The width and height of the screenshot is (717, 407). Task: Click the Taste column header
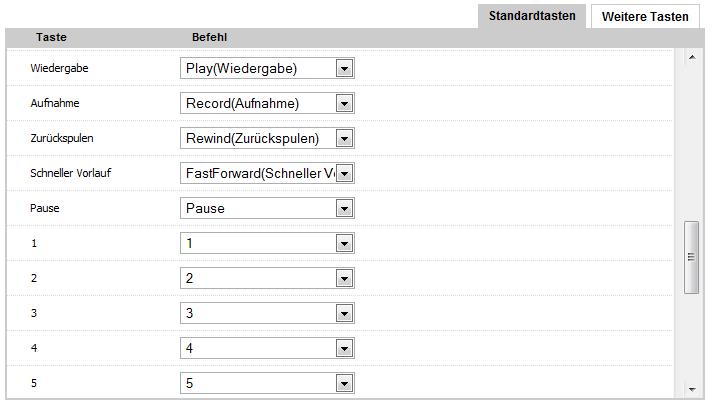[x=51, y=37]
